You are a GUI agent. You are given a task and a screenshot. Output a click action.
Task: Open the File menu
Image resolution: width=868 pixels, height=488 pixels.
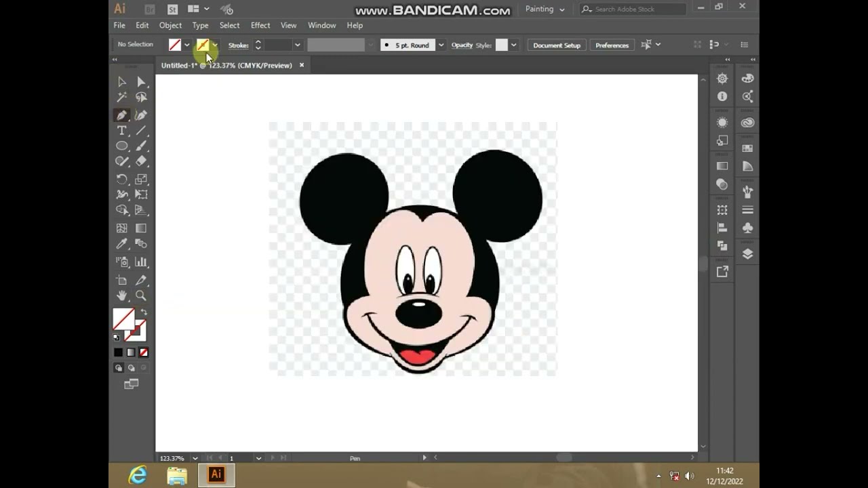coord(119,25)
